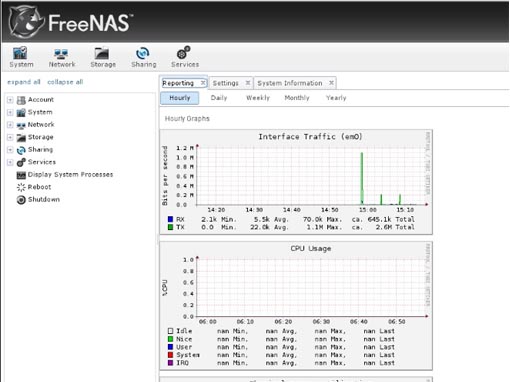Click the white Idle legend swatch
The width and height of the screenshot is (510, 382).
pyautogui.click(x=170, y=331)
